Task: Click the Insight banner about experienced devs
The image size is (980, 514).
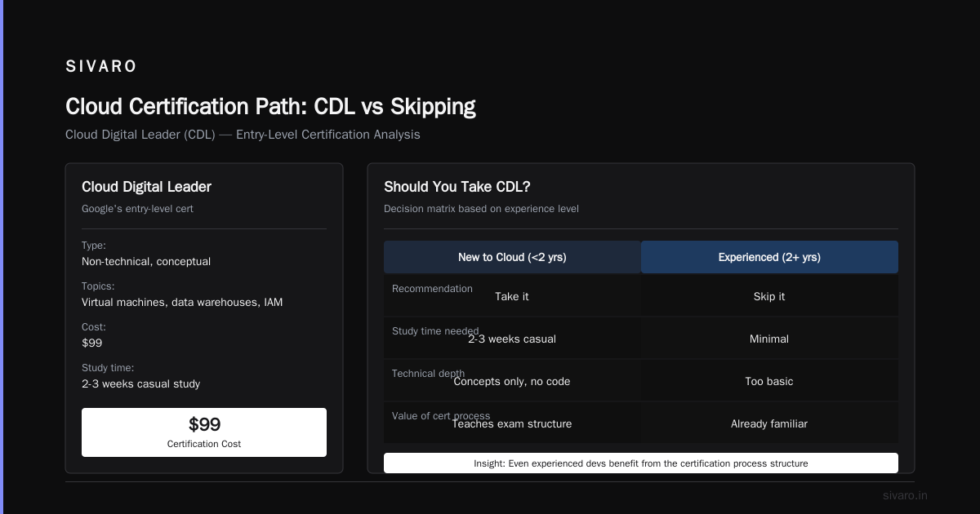Action: click(641, 463)
